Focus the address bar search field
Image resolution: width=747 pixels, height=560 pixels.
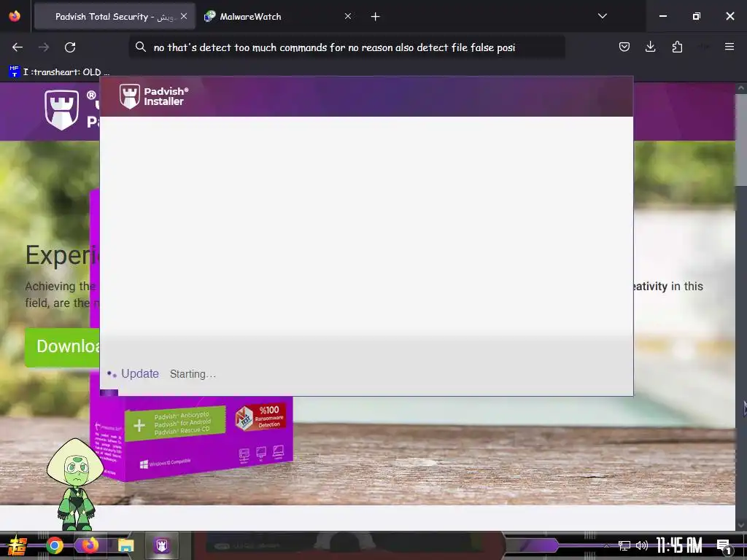[x=347, y=47]
